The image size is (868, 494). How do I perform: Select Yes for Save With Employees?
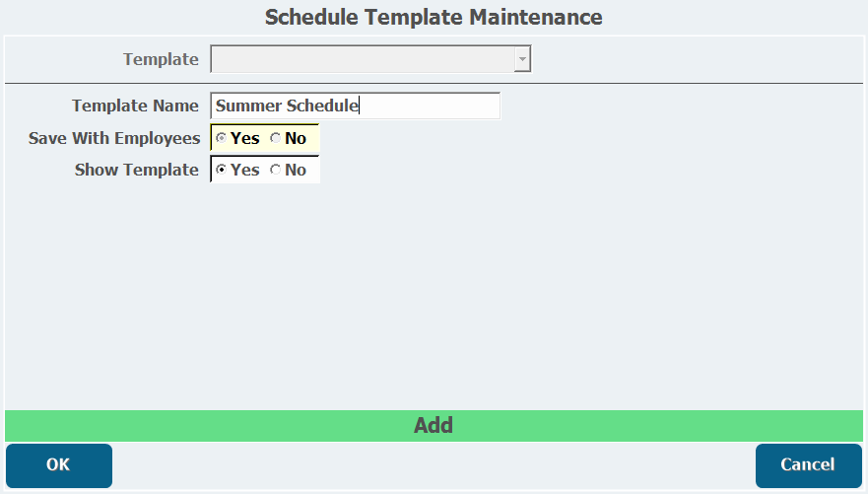click(221, 139)
